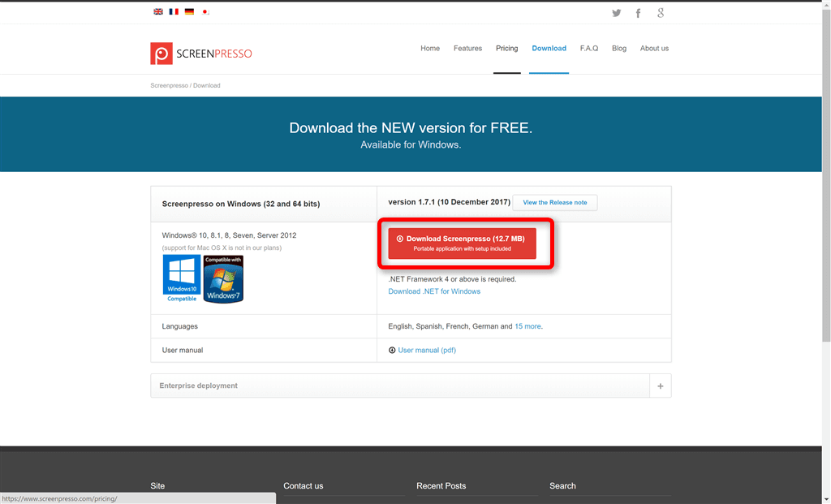The height and width of the screenshot is (504, 831).
Task: Click the 'User manual' row label
Action: [x=183, y=351]
